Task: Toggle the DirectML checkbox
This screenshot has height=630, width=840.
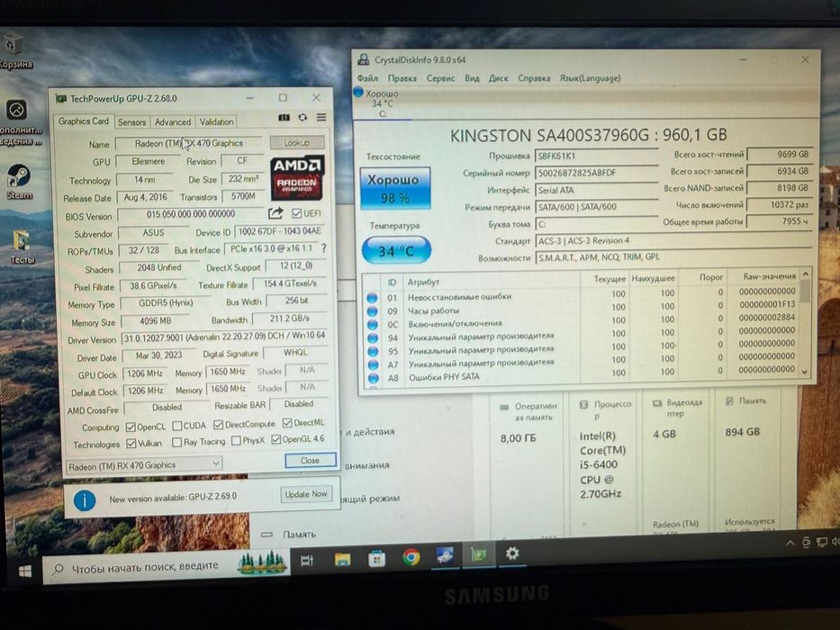Action: [287, 423]
